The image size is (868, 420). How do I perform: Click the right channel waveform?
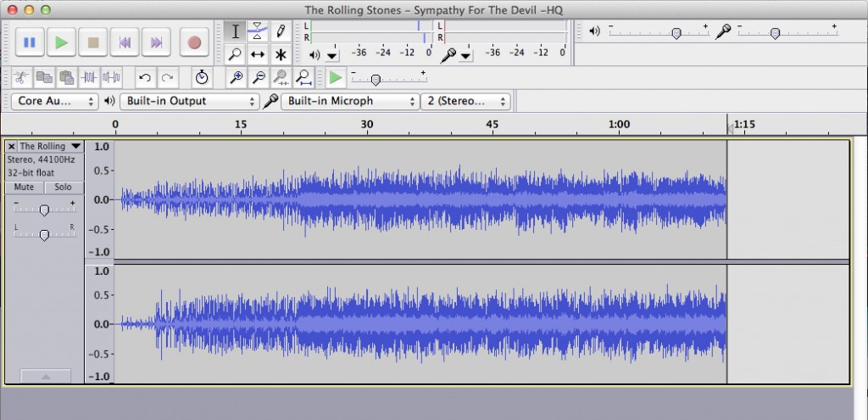coord(420,324)
